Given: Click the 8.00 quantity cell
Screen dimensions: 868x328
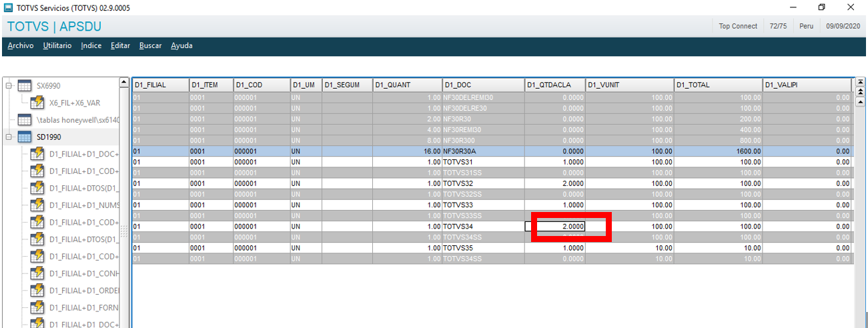Looking at the screenshot, I should [x=407, y=140].
